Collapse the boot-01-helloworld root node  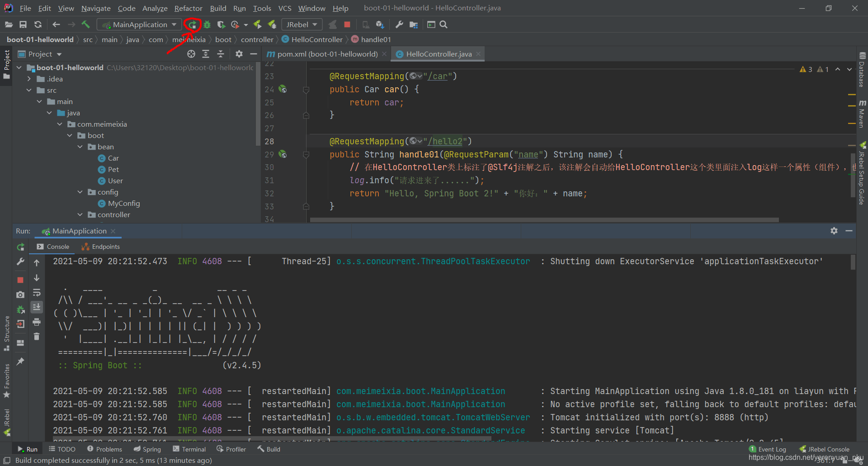point(19,67)
